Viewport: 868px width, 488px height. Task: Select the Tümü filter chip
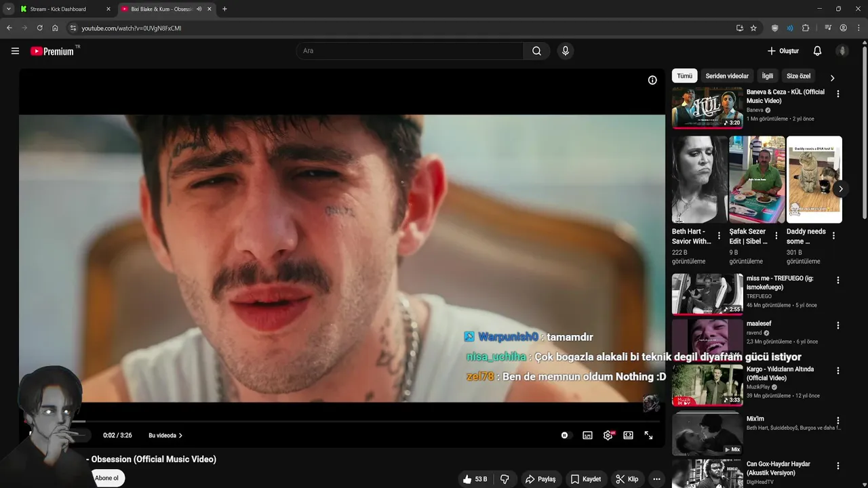point(684,76)
